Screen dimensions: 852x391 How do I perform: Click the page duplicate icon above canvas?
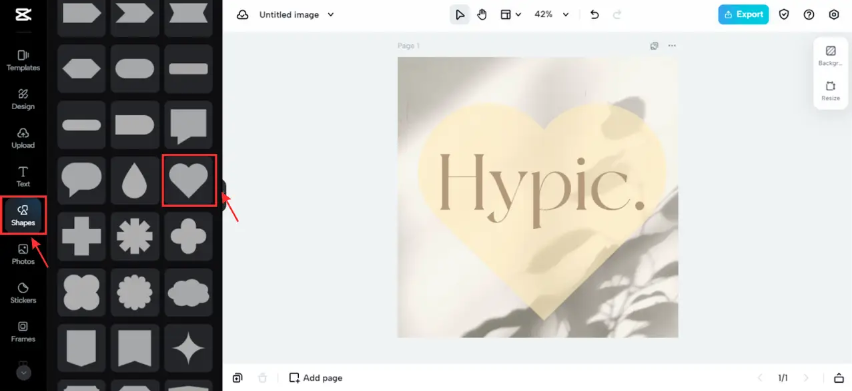click(654, 46)
